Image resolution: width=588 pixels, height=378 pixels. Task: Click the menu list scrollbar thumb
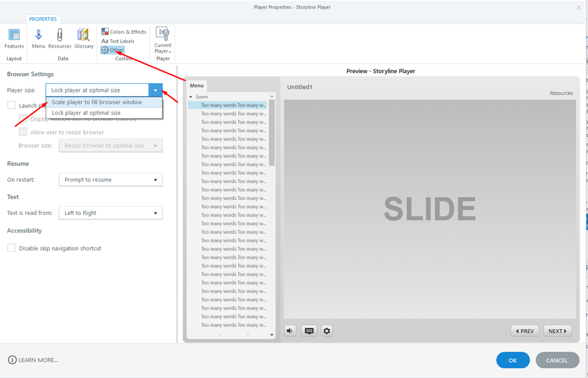pyautogui.click(x=272, y=133)
